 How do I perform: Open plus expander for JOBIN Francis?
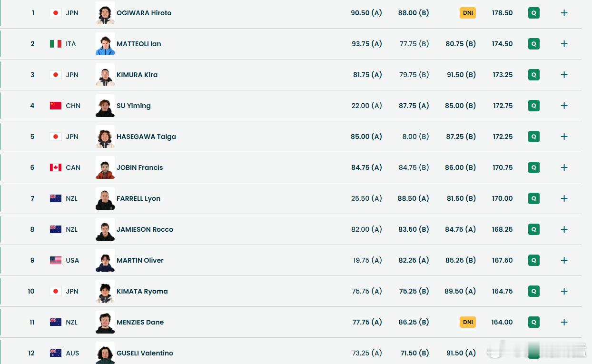point(564,167)
